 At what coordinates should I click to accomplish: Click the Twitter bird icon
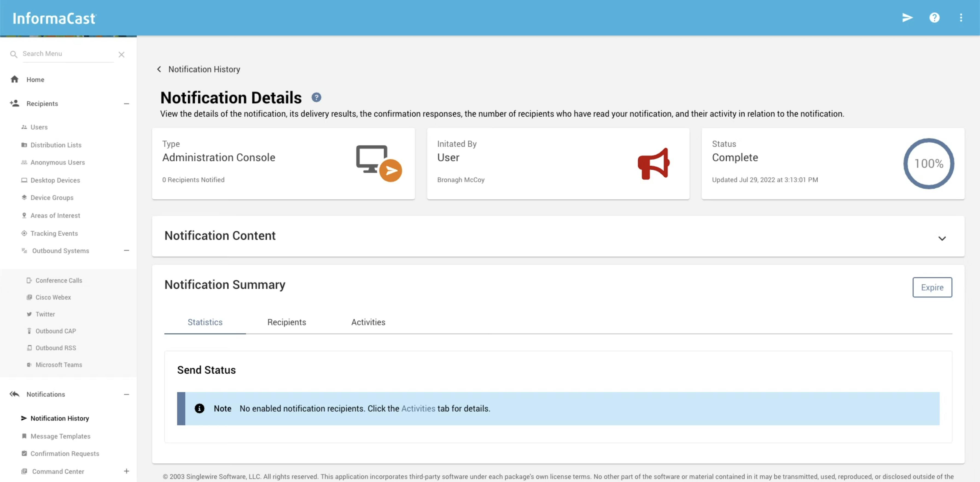pyautogui.click(x=29, y=314)
